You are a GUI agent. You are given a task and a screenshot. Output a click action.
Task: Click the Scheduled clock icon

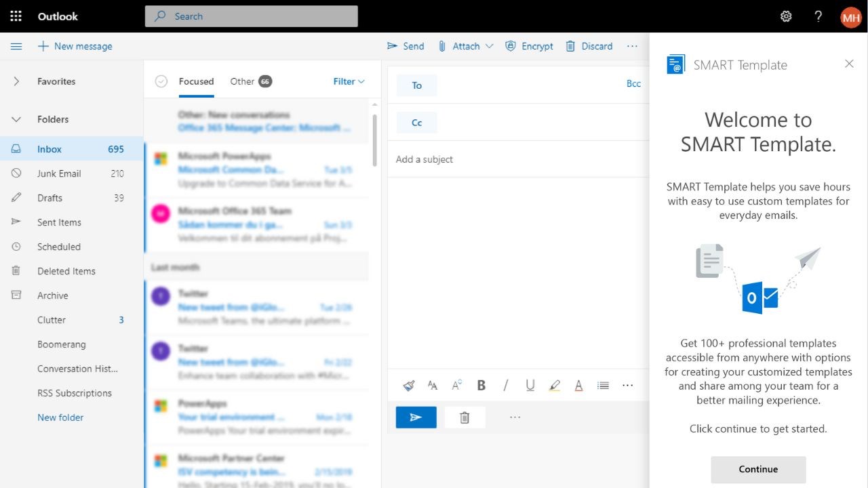pyautogui.click(x=16, y=247)
